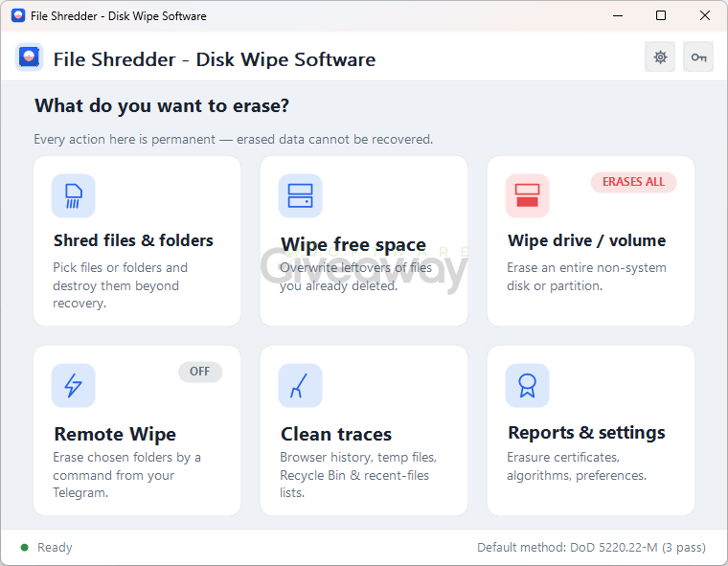Click 'Erase chosen folders by a command' description
Screen dimensions: 728x566
(126, 474)
